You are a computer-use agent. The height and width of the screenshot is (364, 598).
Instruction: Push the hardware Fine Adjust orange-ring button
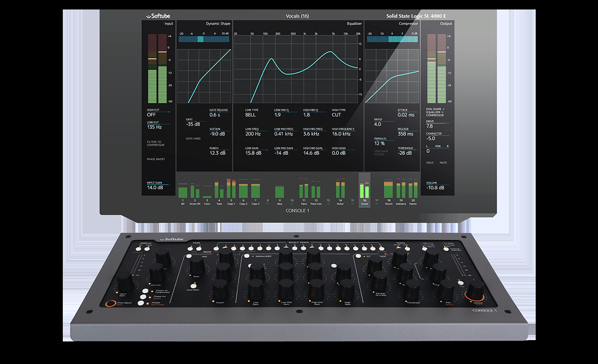111,302
